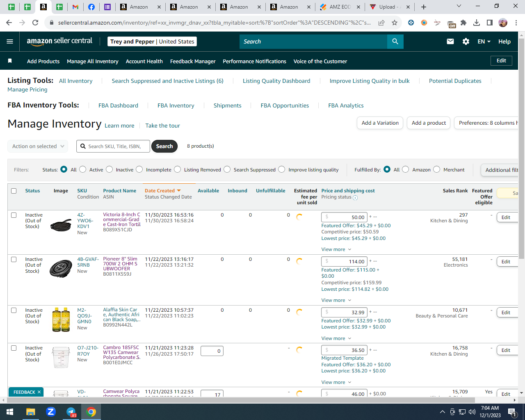Screen dimensions: 525x420
Task: Open the Chrome profile avatar
Action: coord(503,23)
